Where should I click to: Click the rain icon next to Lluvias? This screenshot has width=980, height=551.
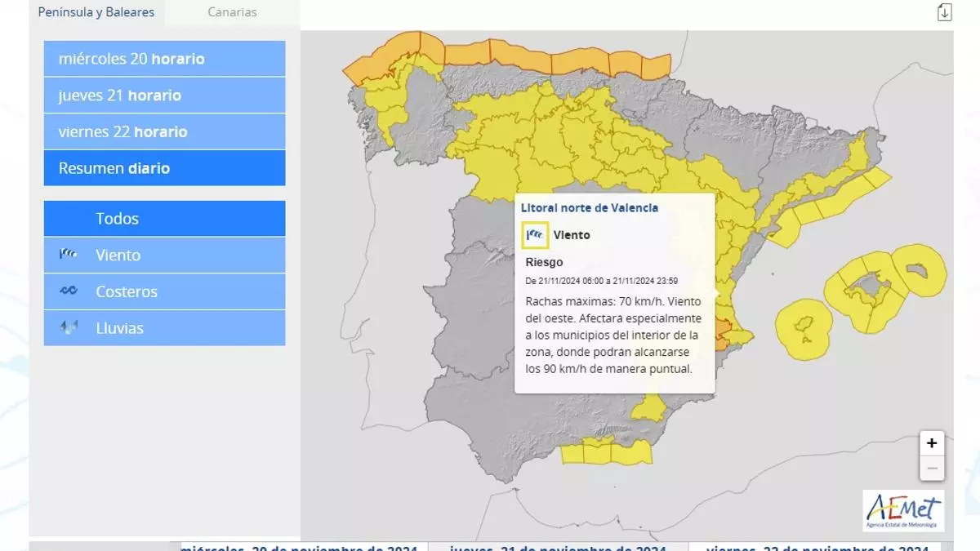(x=69, y=328)
